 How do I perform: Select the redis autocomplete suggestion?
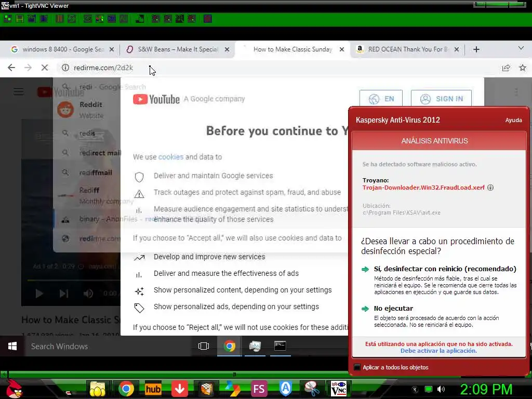(87, 134)
